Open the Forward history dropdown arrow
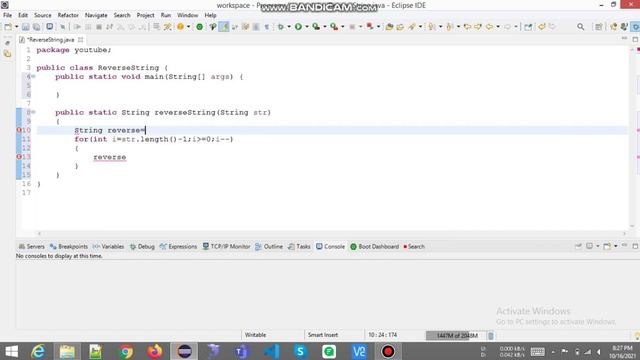Screen dimensions: 640x360 [x=516, y=27]
